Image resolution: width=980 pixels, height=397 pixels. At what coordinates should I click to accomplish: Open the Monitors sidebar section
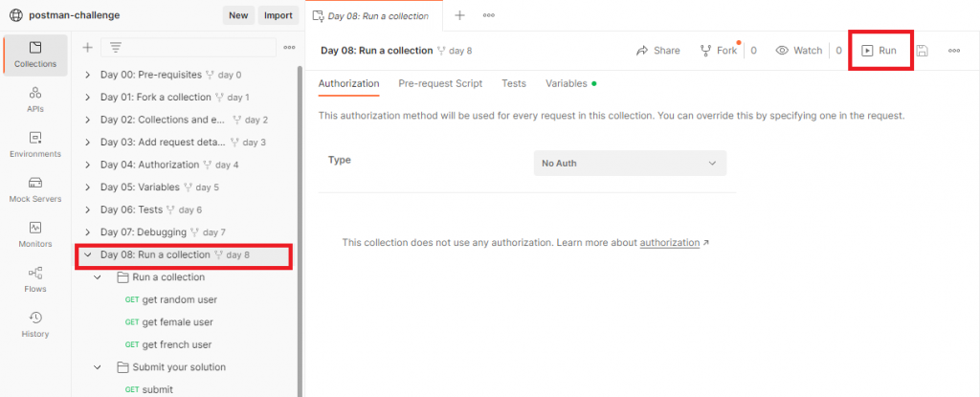tap(35, 235)
